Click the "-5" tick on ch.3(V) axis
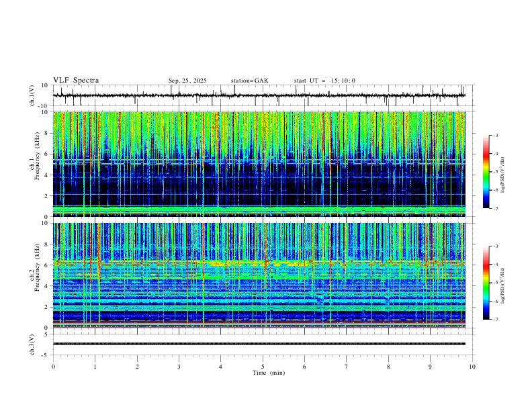 46,355
